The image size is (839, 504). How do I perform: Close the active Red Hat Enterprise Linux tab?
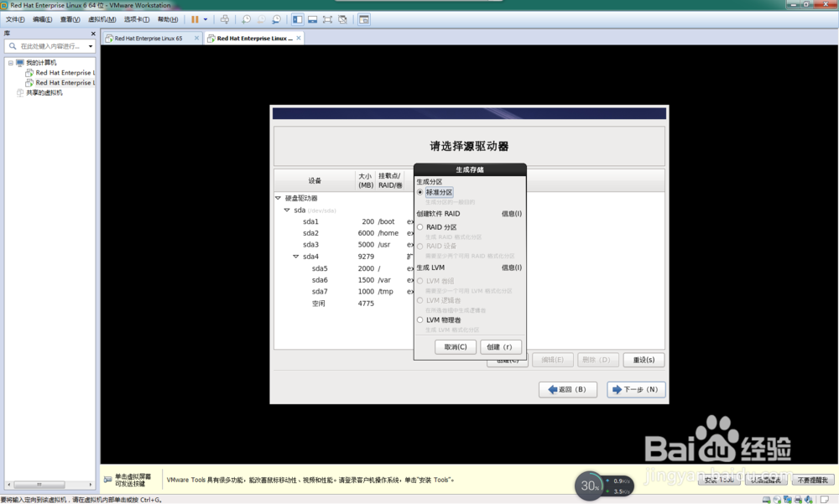(x=299, y=38)
